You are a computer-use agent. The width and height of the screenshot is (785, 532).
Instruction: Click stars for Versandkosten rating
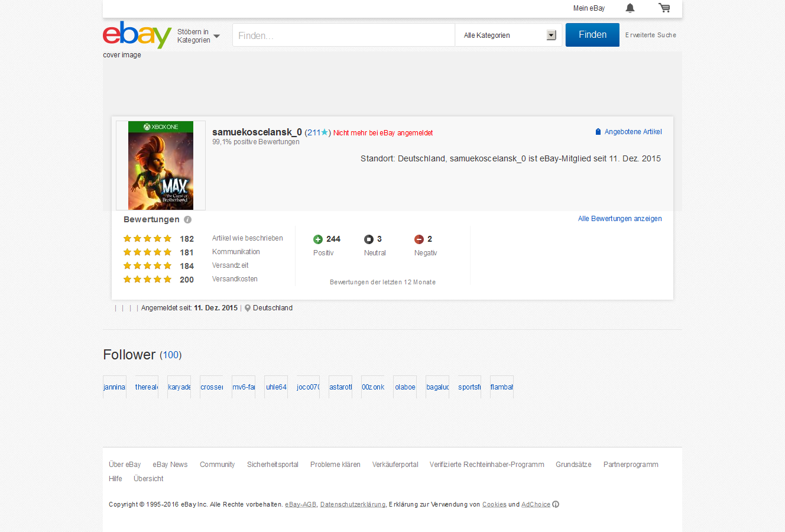point(147,280)
